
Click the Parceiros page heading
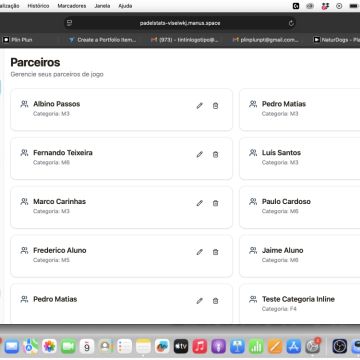[35, 62]
